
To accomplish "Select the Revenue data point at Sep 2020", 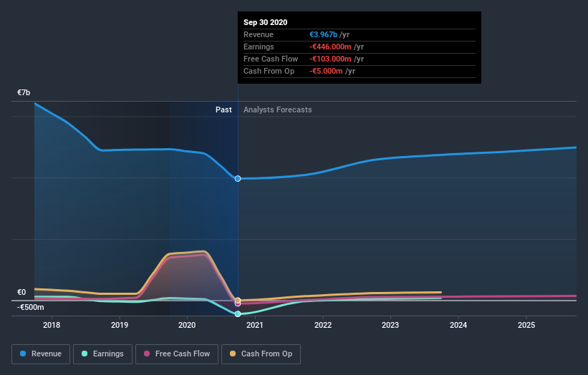I will [x=238, y=179].
